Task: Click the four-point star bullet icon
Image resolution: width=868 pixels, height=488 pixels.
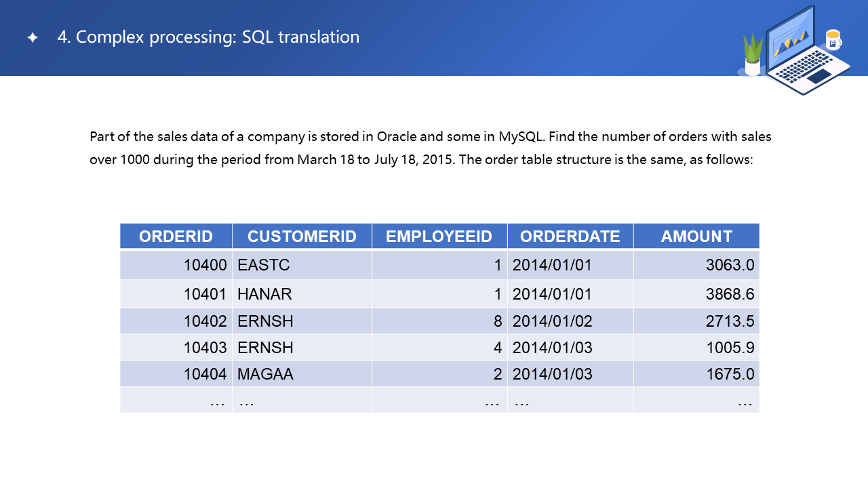Action: pyautogui.click(x=33, y=38)
